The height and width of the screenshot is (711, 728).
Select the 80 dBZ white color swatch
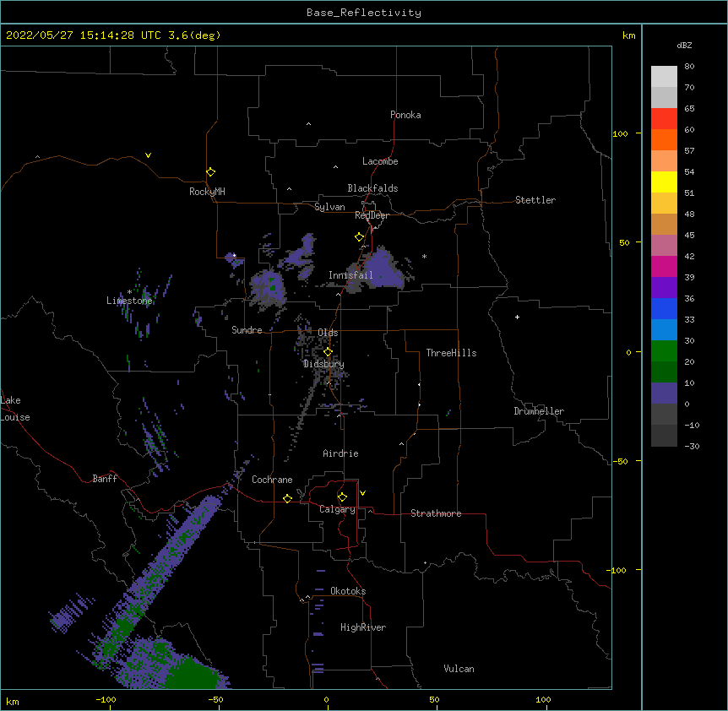(x=664, y=76)
